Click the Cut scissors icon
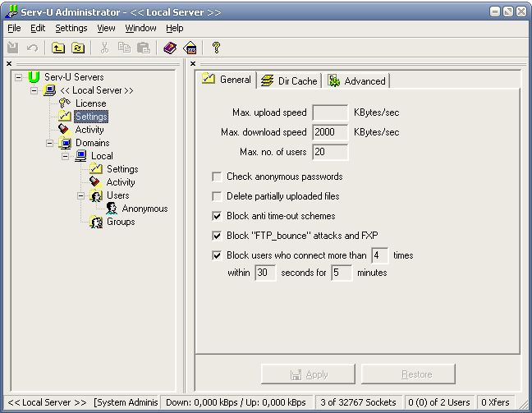This screenshot has height=413, width=532. tap(104, 48)
